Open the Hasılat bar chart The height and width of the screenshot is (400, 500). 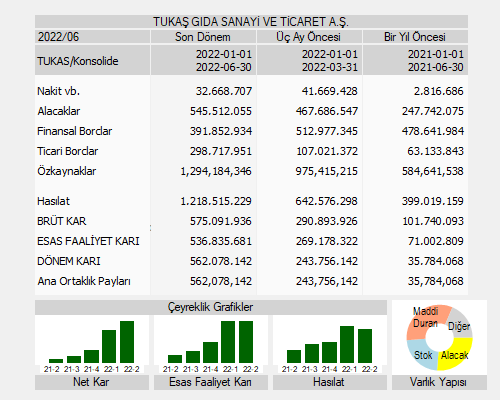click(x=330, y=344)
